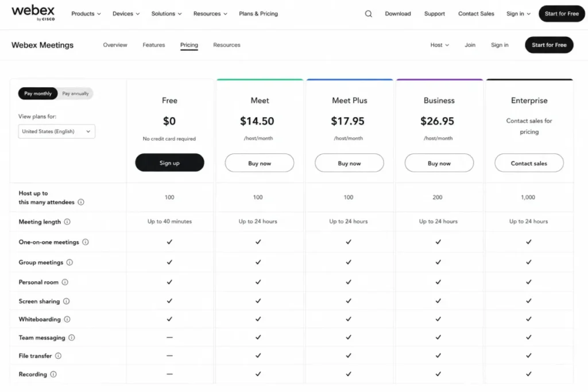Buy now for the Meet Plus plan

(349, 163)
